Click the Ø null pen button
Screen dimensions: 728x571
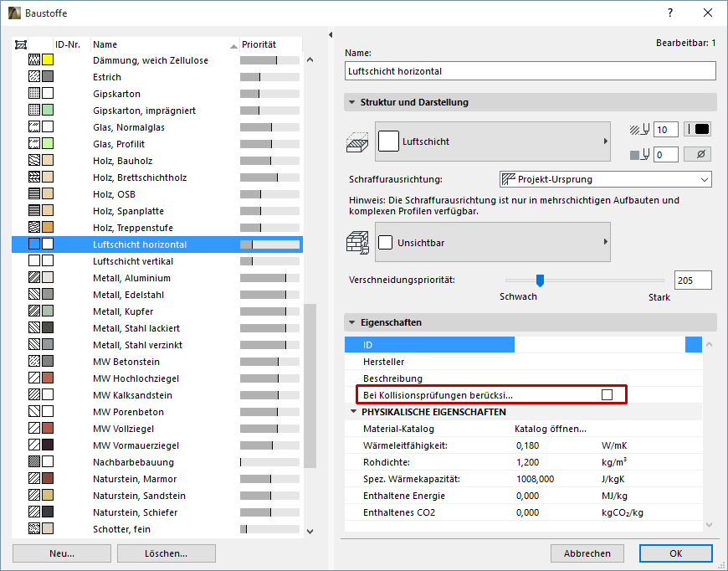(x=697, y=154)
